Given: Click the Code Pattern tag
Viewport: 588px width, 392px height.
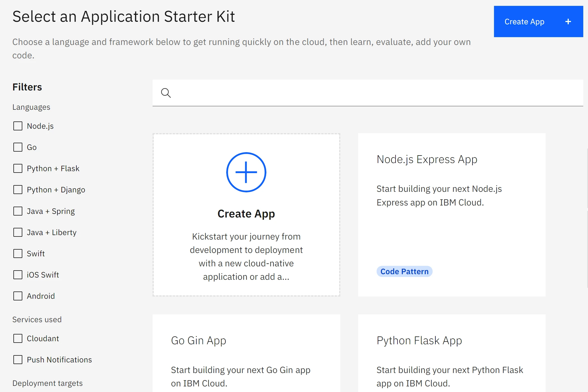Looking at the screenshot, I should tap(404, 271).
